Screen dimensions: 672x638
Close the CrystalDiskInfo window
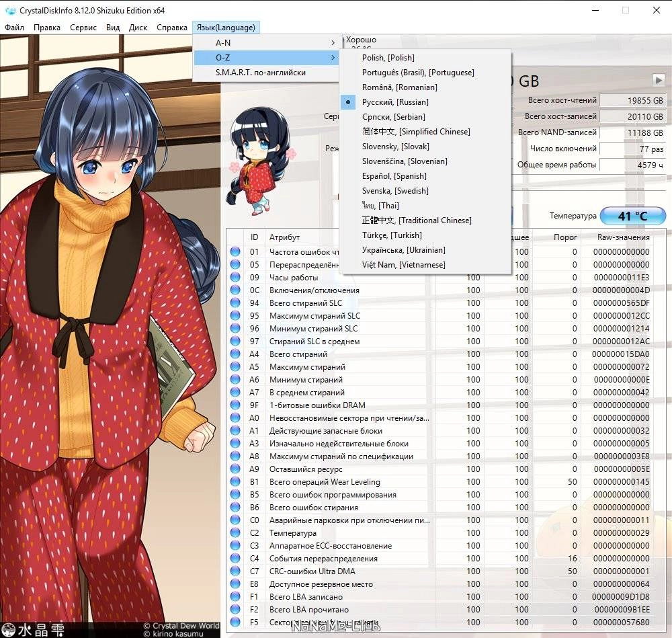[656, 10]
